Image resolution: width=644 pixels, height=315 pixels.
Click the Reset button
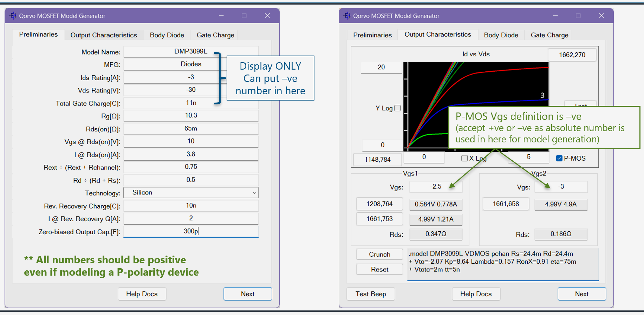pyautogui.click(x=379, y=270)
